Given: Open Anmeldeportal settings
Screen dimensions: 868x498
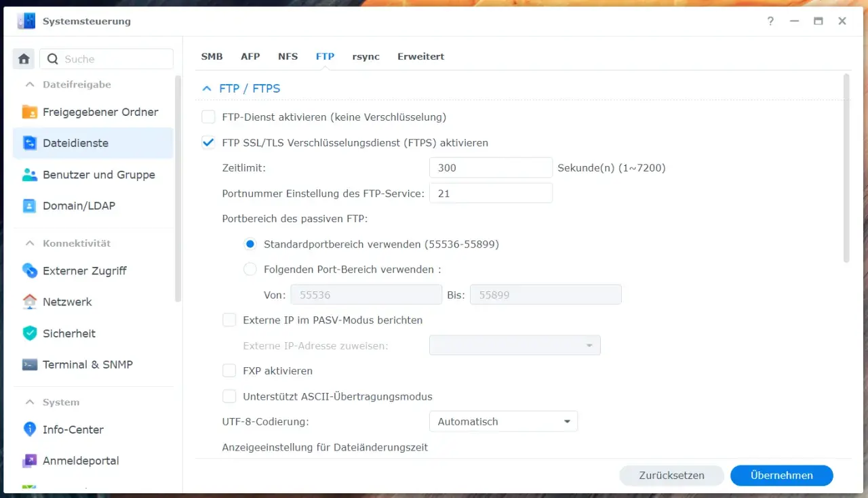Looking at the screenshot, I should (93, 461).
